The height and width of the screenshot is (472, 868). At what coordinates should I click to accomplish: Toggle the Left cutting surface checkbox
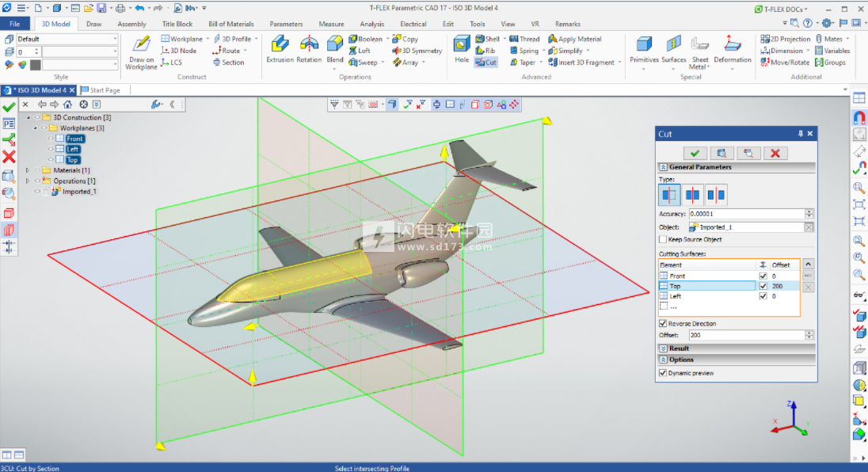[x=763, y=296]
